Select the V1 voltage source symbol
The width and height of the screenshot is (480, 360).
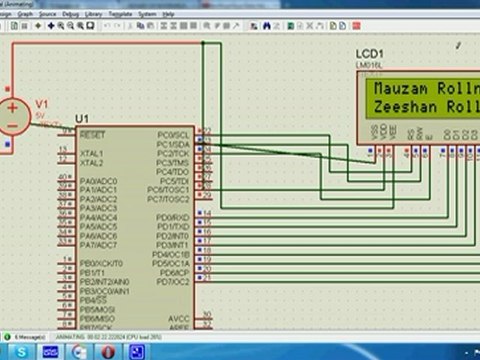pyautogui.click(x=13, y=116)
